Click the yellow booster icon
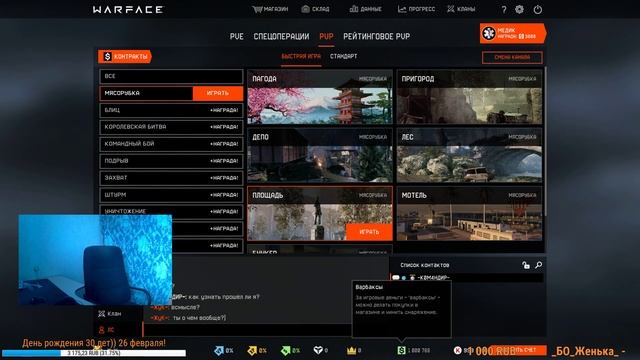 [252, 351]
